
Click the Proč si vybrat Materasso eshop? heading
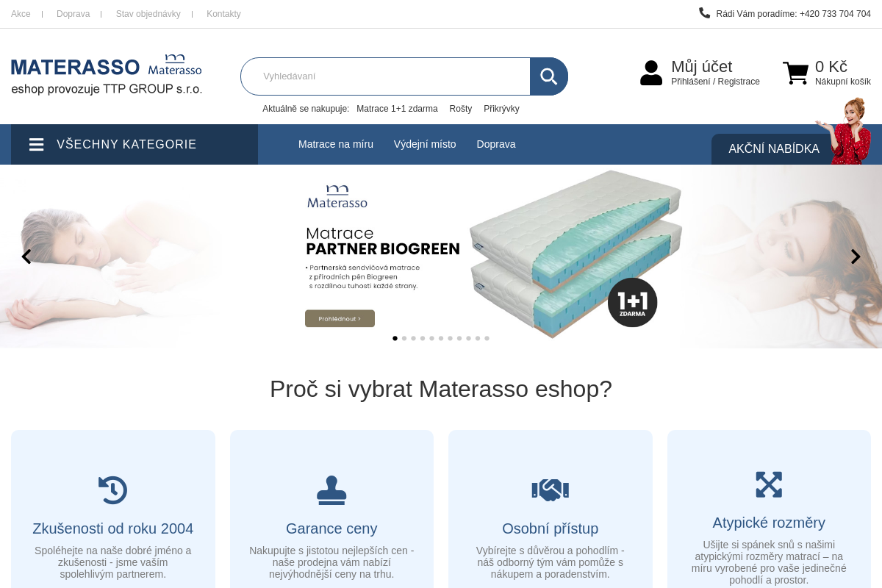coord(441,389)
